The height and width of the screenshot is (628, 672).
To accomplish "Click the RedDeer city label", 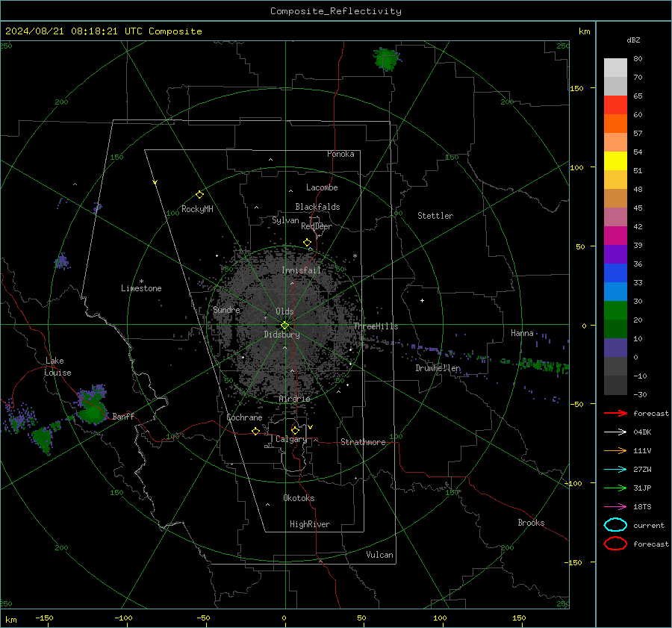I will 317,226.
